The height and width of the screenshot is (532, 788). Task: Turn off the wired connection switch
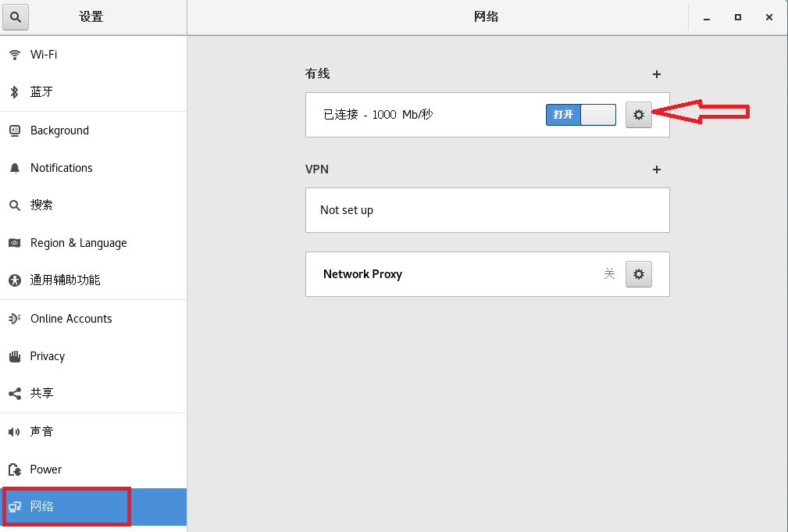click(580, 114)
